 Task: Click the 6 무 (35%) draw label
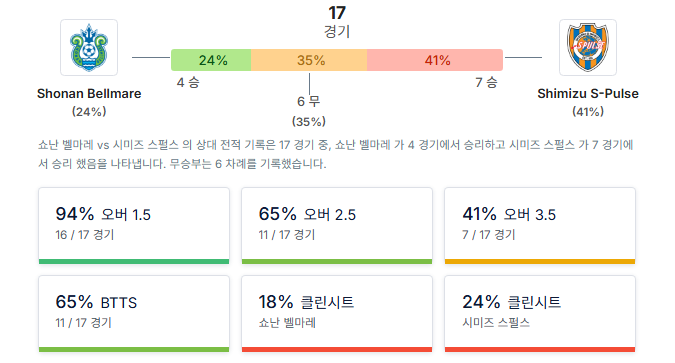point(309,111)
